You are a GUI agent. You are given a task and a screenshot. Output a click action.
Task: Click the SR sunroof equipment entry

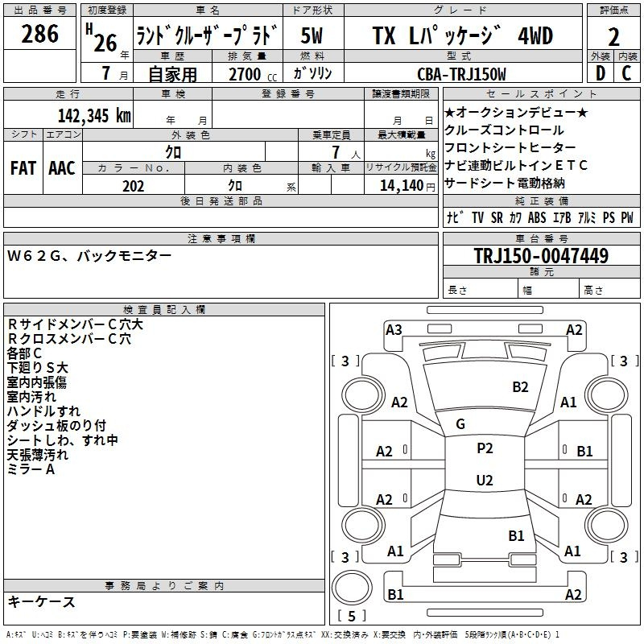click(497, 217)
